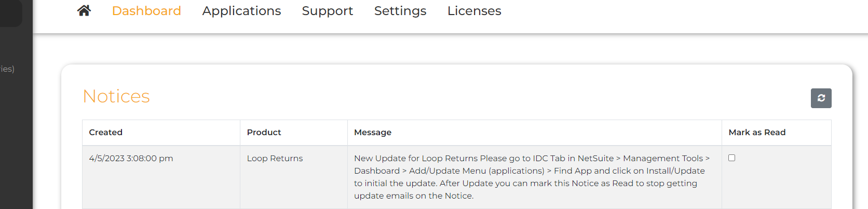Select the 4/5/2023 3:08:00 pm date cell
The width and height of the screenshot is (868, 209).
point(131,159)
